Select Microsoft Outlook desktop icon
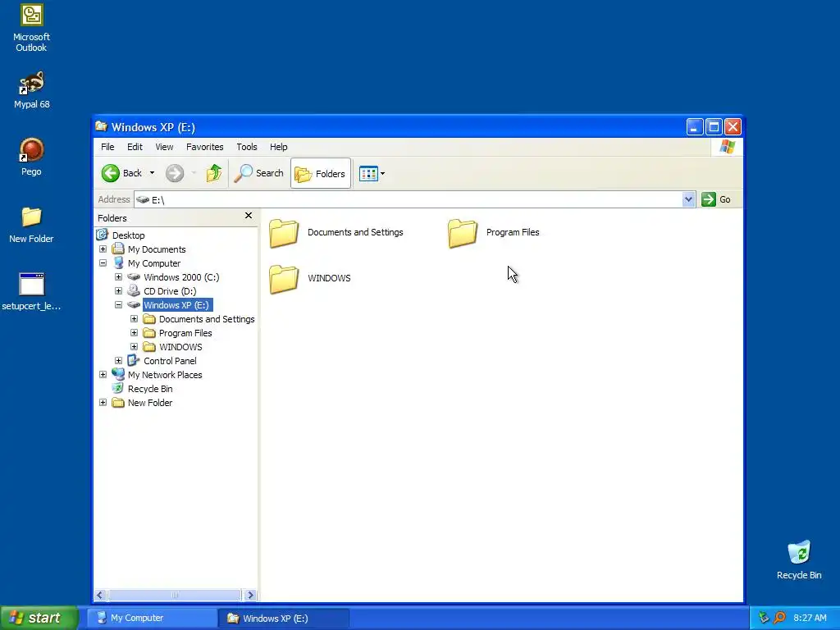Image resolution: width=840 pixels, height=630 pixels. tap(31, 28)
